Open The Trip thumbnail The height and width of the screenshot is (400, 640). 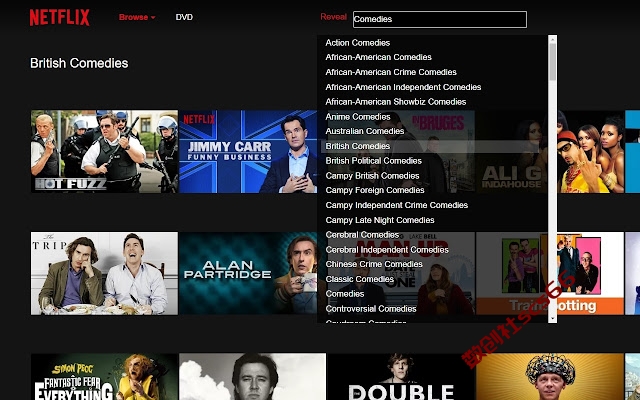pyautogui.click(x=104, y=273)
